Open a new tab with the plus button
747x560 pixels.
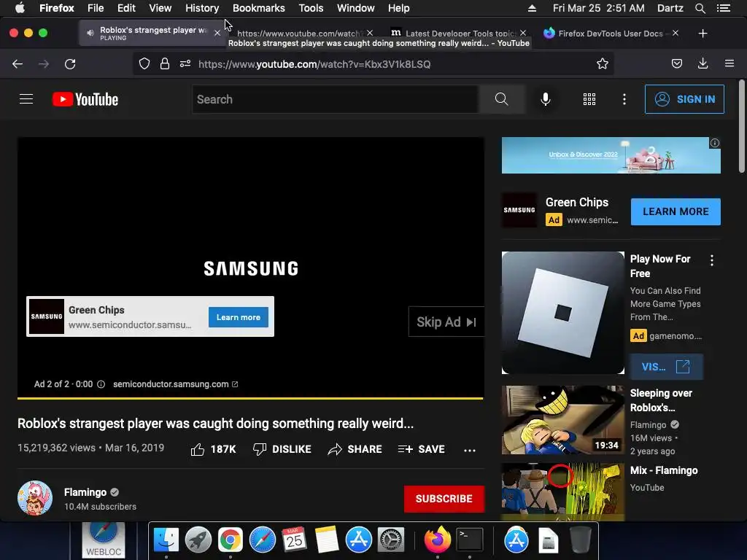tap(703, 34)
